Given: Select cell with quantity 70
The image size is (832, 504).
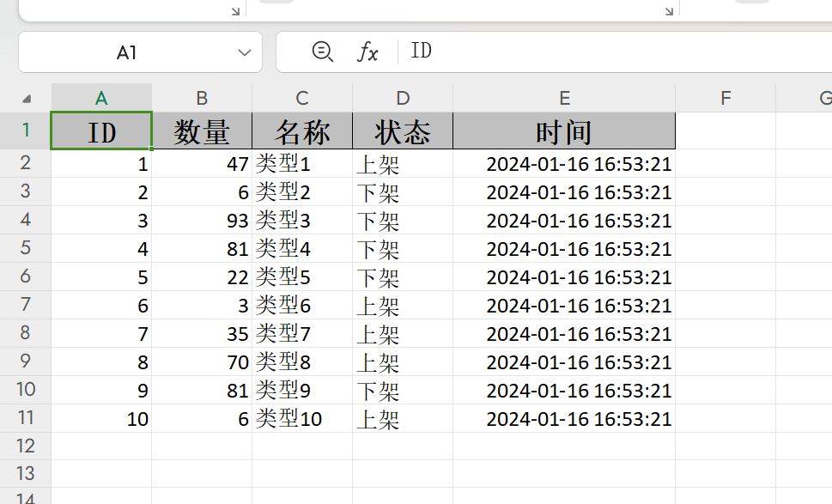Looking at the screenshot, I should click(x=202, y=361).
